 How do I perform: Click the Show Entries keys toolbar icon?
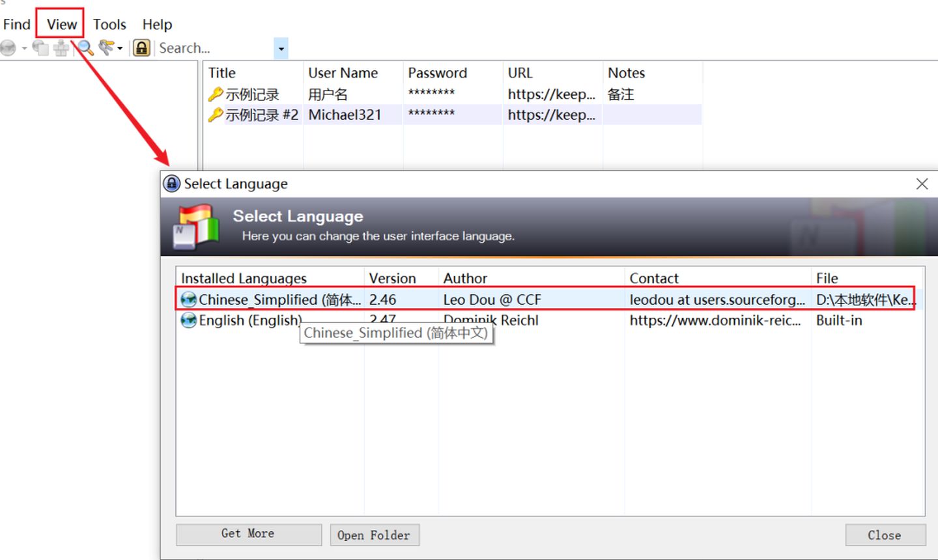tap(106, 48)
